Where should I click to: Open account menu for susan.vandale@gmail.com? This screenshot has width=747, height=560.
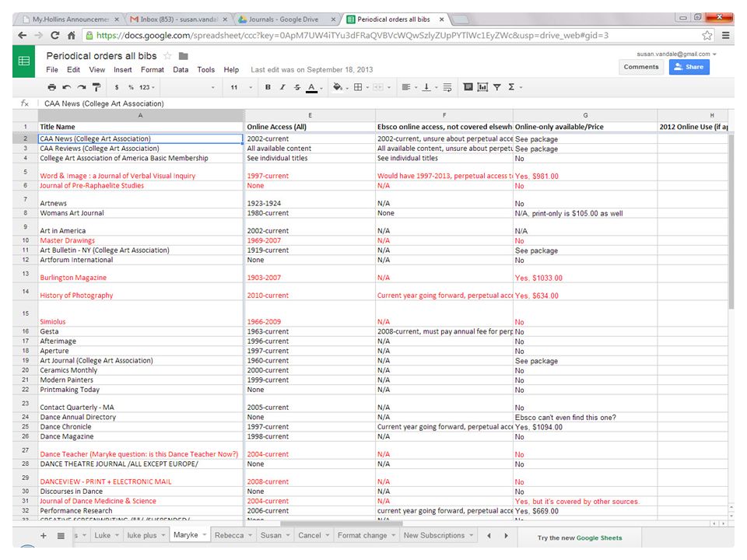[x=676, y=54]
